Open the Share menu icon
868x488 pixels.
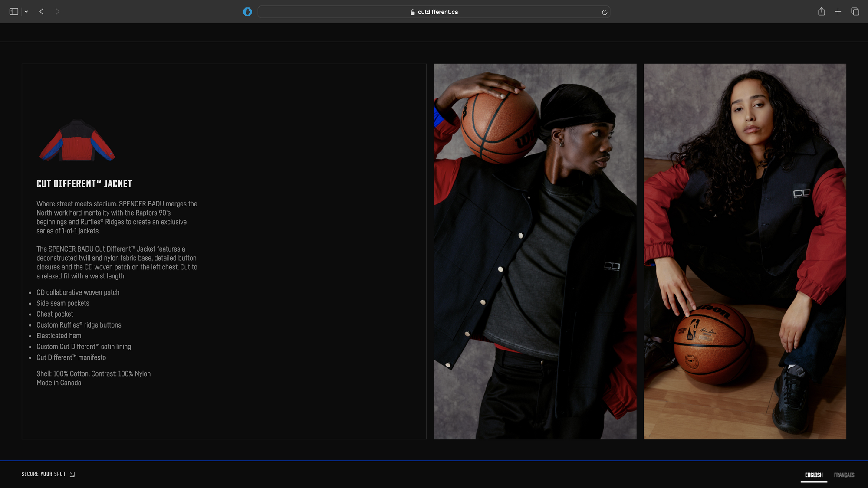pos(821,12)
